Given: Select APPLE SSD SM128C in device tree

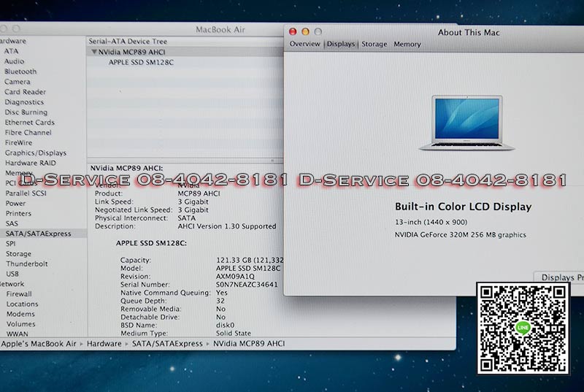Looking at the screenshot, I should click(x=141, y=62).
